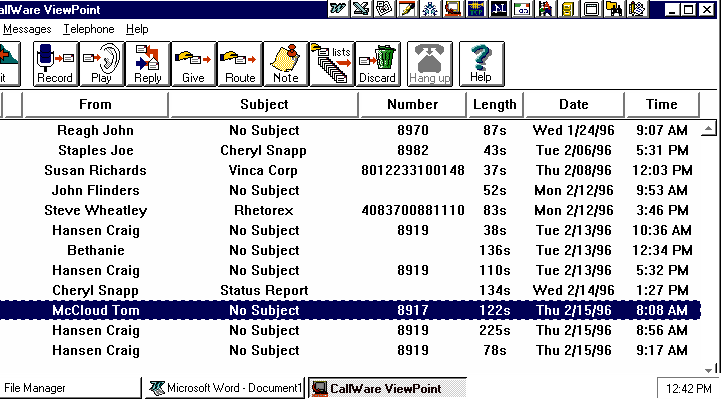The height and width of the screenshot is (401, 721).
Task: Click the Number column header
Action: click(413, 105)
